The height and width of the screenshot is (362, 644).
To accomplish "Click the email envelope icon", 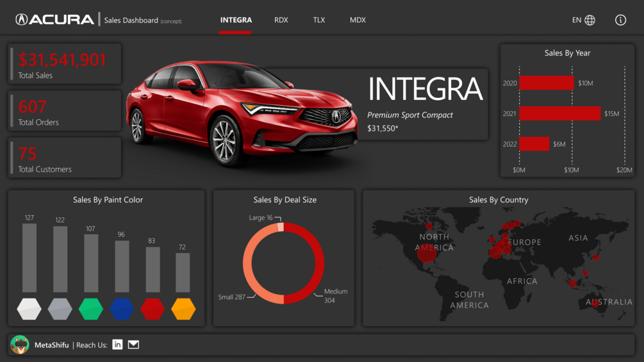I will pos(133,345).
